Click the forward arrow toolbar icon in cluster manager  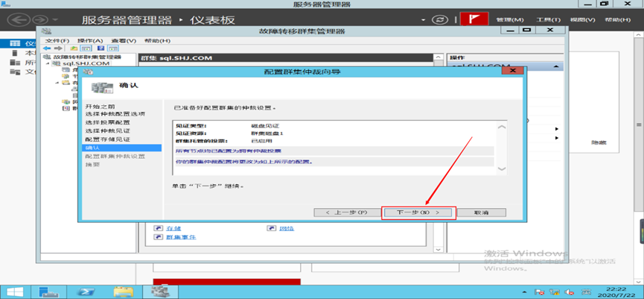click(x=58, y=48)
